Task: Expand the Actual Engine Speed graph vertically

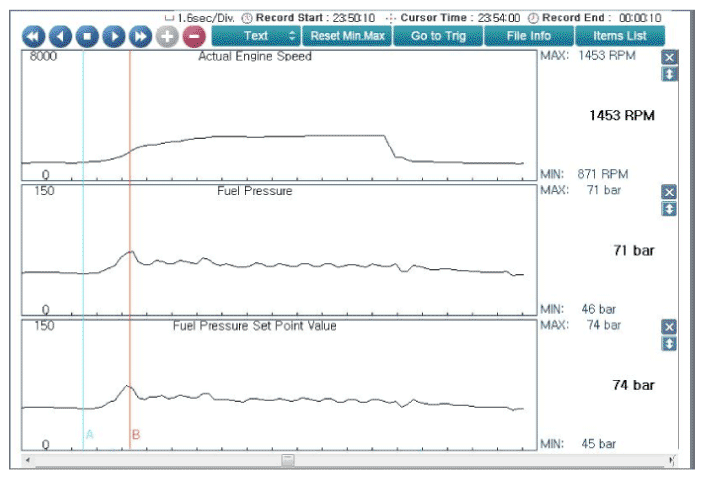Action: pos(670,74)
